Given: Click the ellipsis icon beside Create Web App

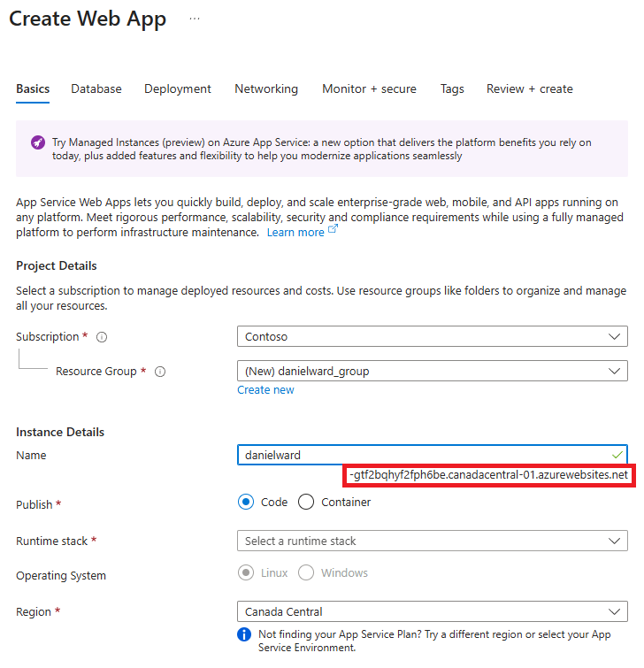Looking at the screenshot, I should (195, 19).
